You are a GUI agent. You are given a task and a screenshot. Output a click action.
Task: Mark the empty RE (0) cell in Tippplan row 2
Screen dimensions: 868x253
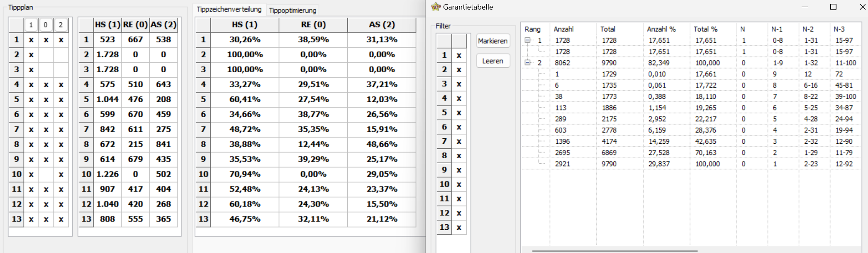coord(46,54)
